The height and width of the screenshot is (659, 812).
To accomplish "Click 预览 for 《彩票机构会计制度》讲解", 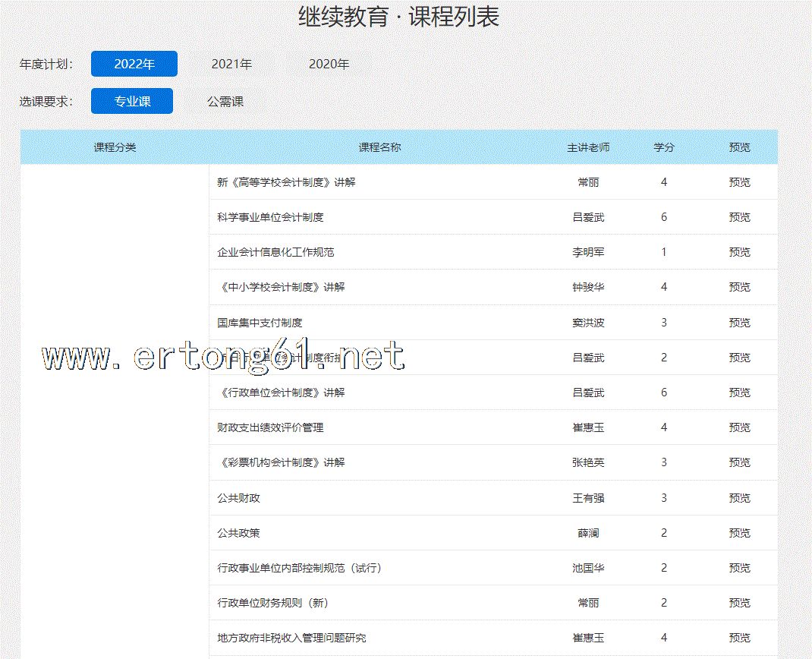I will [x=739, y=462].
